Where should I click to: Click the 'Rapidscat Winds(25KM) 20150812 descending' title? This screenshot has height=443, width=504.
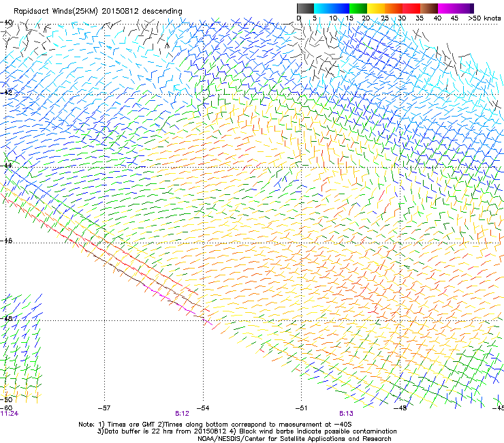(x=98, y=12)
